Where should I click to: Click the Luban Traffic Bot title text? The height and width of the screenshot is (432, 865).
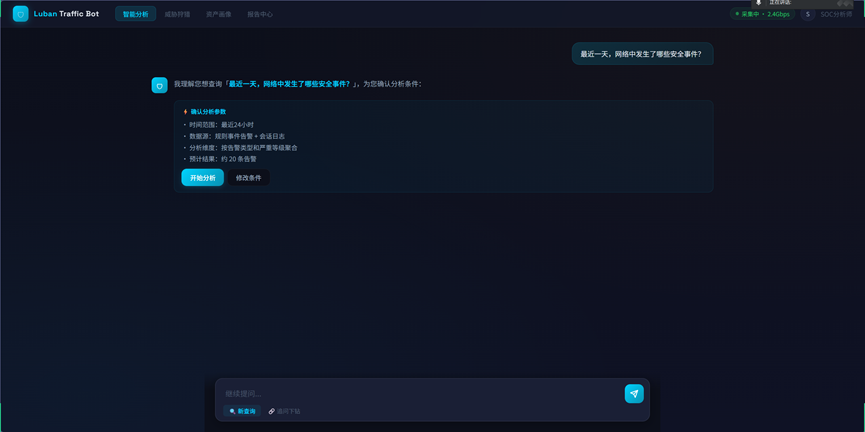click(x=66, y=14)
